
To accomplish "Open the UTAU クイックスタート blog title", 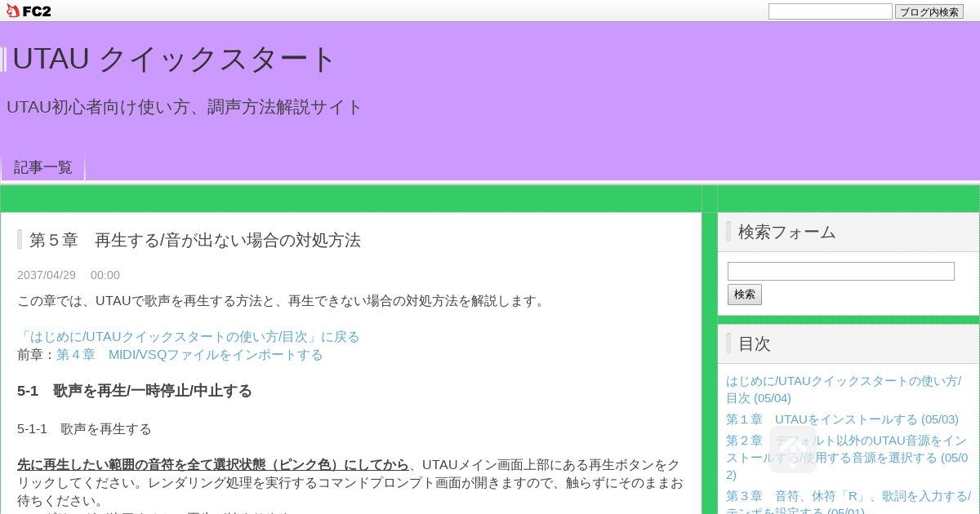I will point(174,59).
